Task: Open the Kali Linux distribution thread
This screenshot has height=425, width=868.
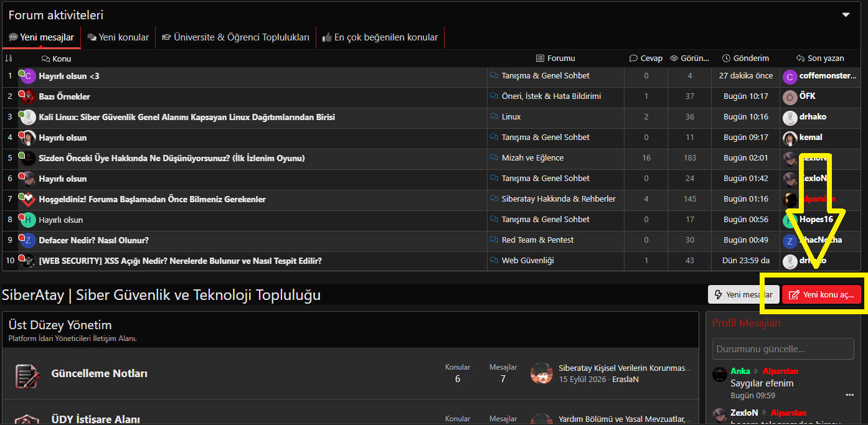Action: coord(187,117)
